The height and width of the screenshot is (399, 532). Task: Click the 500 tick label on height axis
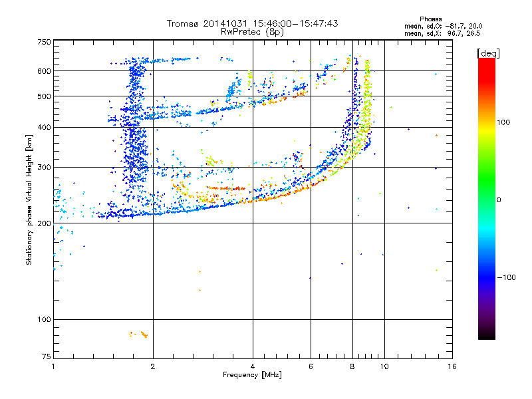coord(44,96)
